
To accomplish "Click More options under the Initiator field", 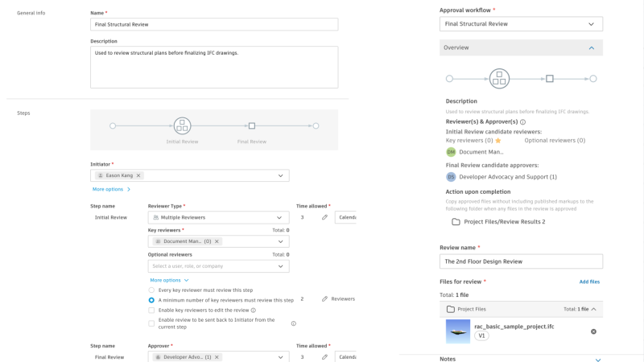I will click(111, 189).
